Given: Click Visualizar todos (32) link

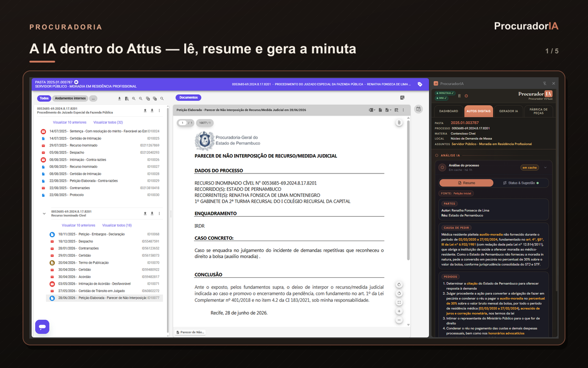Looking at the screenshot, I should click(108, 122).
